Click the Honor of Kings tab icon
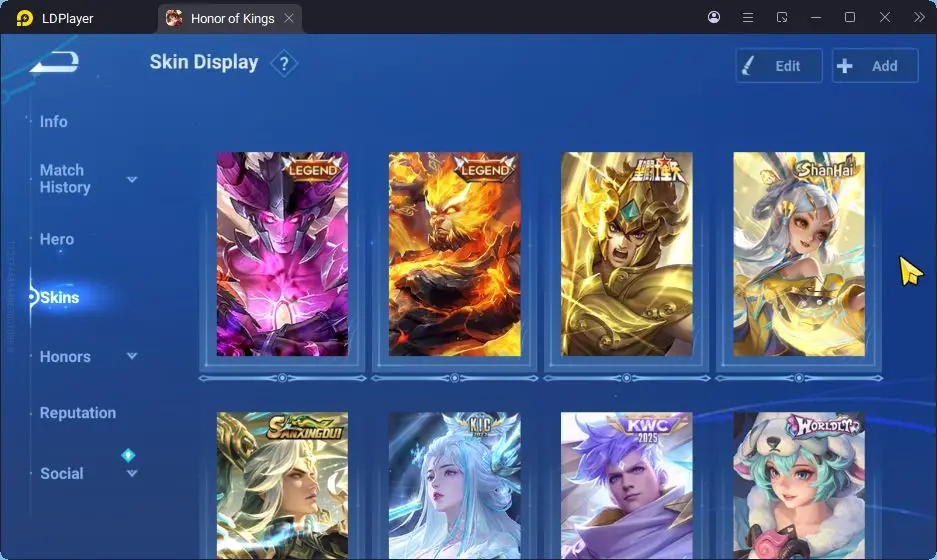 click(174, 18)
